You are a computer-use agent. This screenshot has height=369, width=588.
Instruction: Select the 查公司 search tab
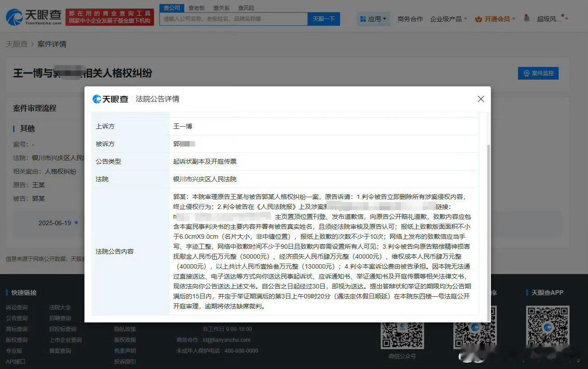click(172, 8)
